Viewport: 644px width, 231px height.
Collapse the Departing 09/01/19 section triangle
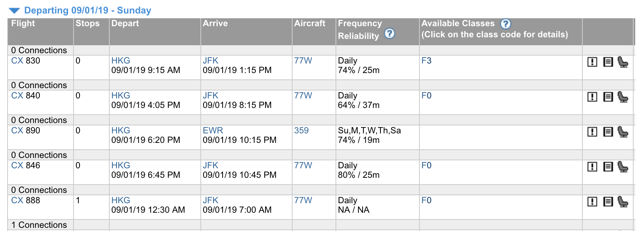[x=14, y=11]
